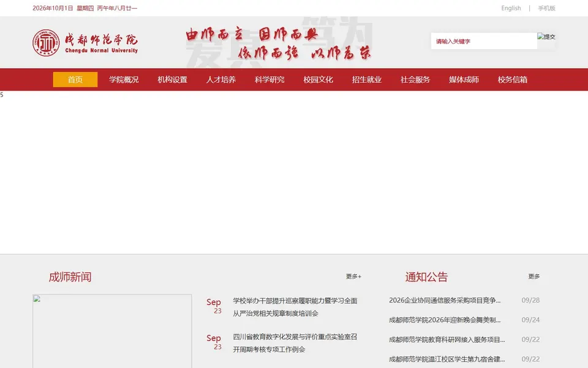Image resolution: width=588 pixels, height=368 pixels.
Task: Switch to 手机版 mobile version
Action: pos(546,8)
